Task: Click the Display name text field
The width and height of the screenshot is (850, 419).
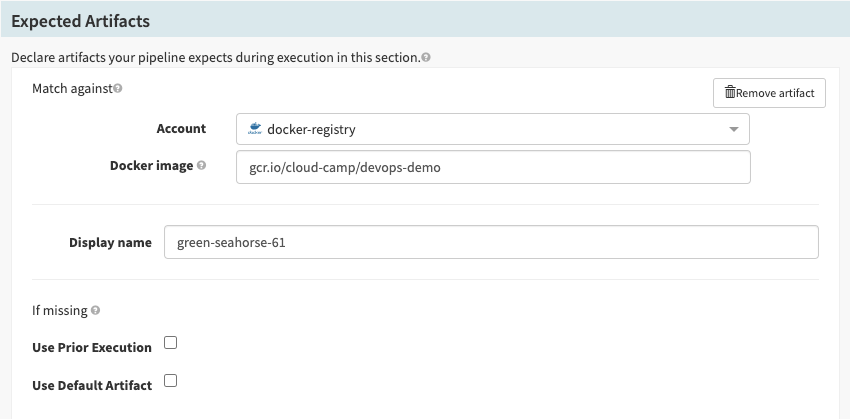Action: [x=490, y=242]
